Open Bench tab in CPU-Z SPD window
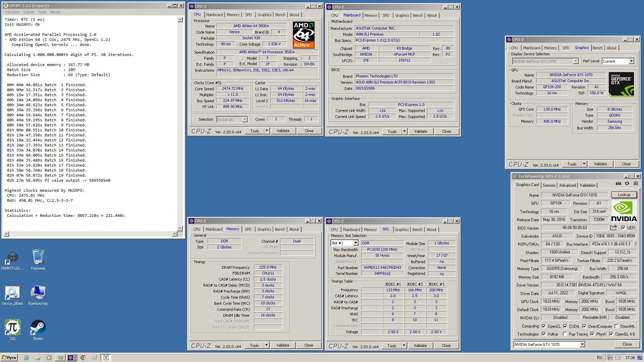This screenshot has width=644, height=362. coord(417,230)
